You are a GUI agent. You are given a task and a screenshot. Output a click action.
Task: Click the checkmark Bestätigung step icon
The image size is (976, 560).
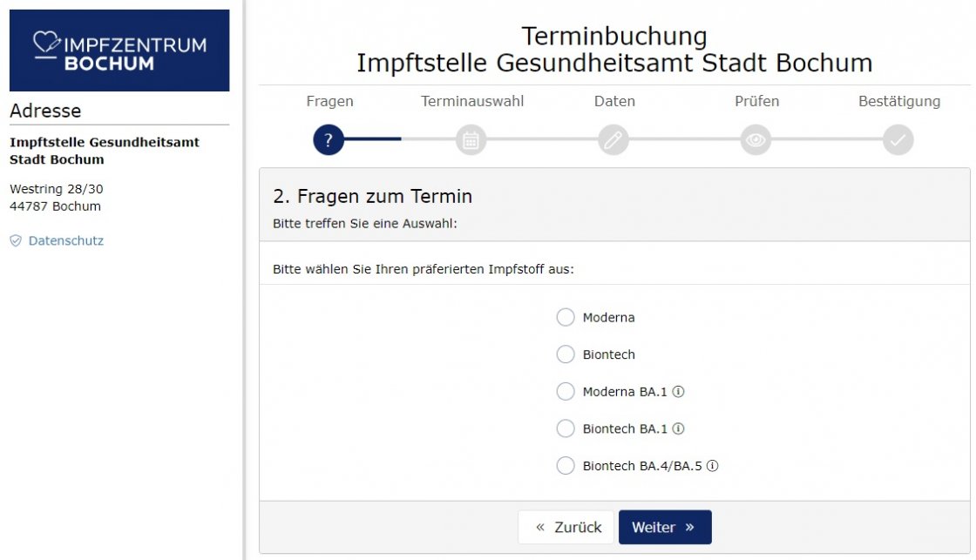pyautogui.click(x=898, y=140)
